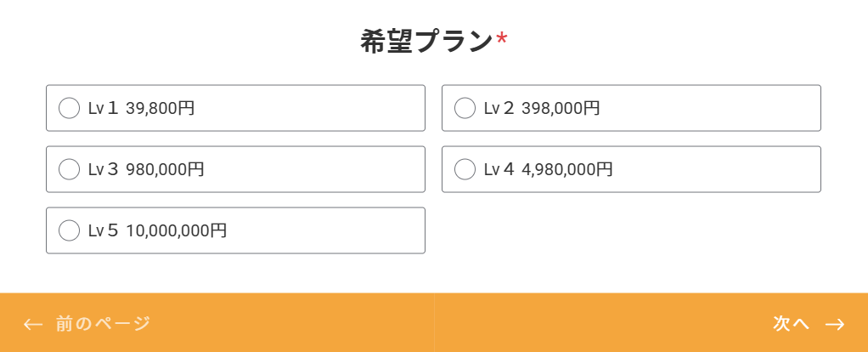Choose the Lv5 10,000,000円 radio button
Screen dimensions: 868x352
click(69, 230)
